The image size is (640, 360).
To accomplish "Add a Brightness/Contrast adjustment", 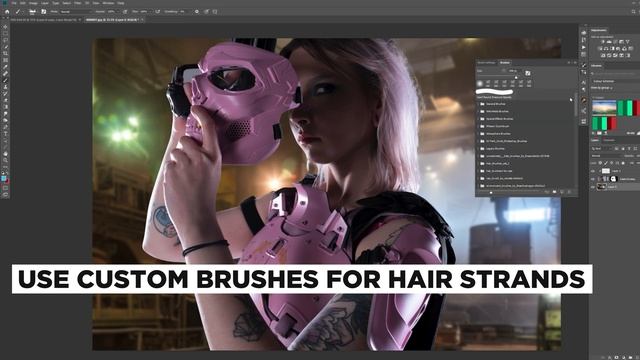I will pos(602,42).
